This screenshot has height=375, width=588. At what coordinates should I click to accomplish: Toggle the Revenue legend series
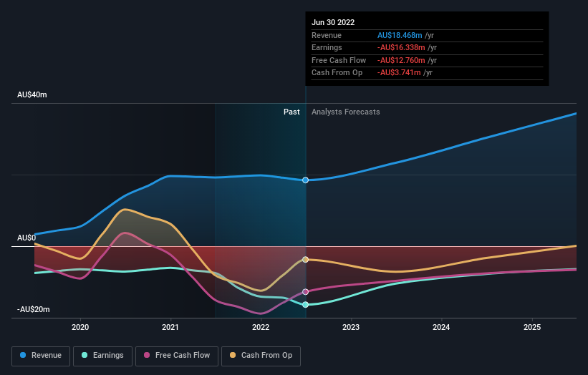(41, 356)
